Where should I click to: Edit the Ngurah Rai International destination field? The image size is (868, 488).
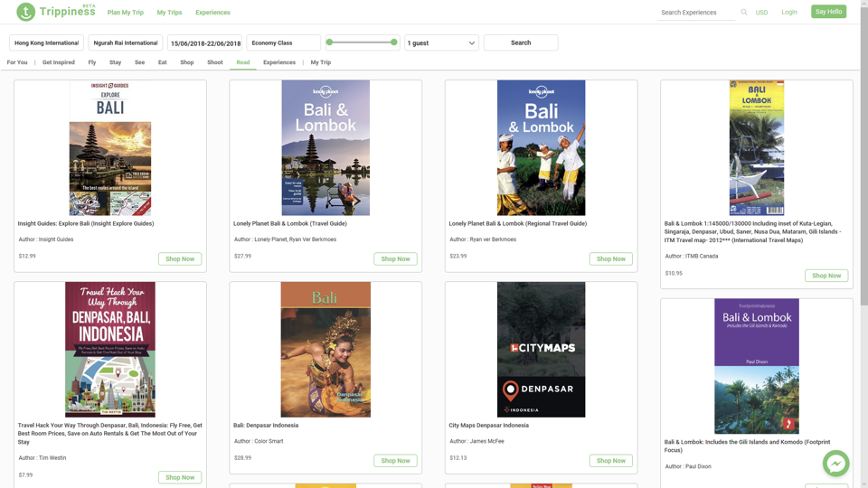click(x=126, y=42)
